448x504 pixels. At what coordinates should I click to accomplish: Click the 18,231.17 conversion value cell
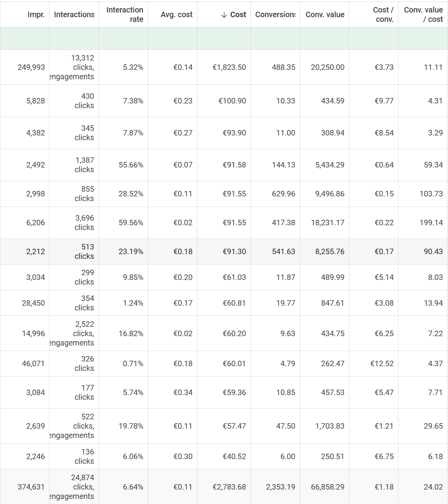click(327, 223)
